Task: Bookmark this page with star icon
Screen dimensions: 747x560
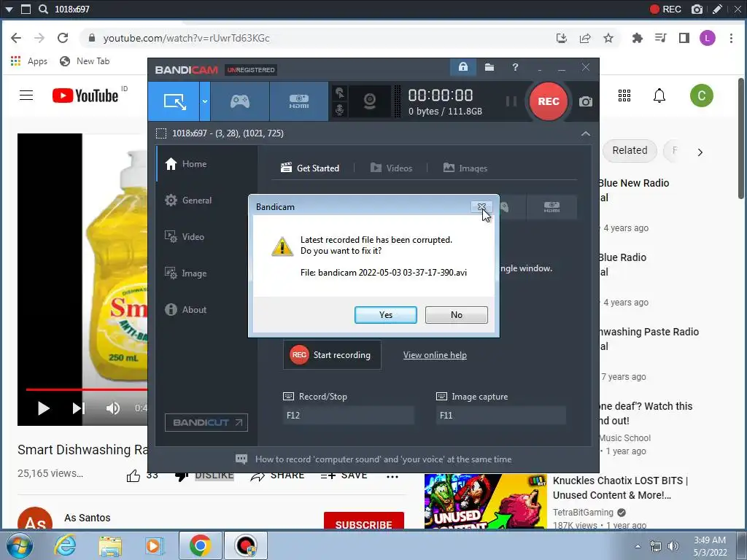Action: pyautogui.click(x=608, y=38)
